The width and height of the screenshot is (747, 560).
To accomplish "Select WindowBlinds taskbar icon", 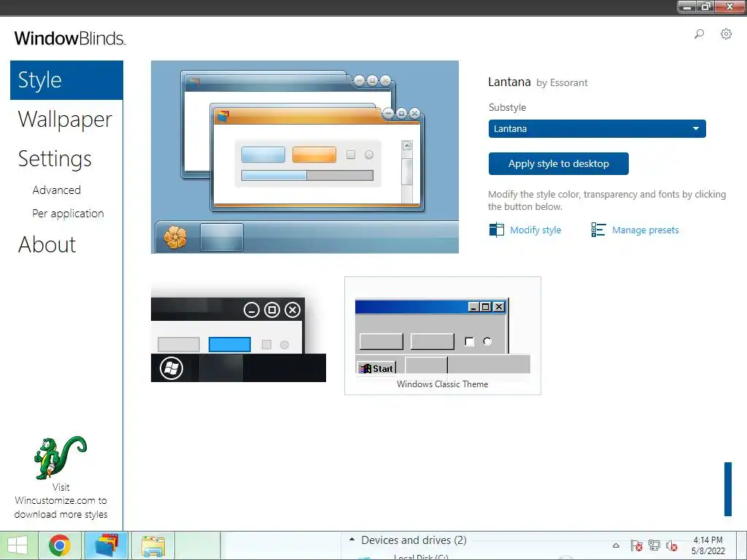I will coord(107,545).
